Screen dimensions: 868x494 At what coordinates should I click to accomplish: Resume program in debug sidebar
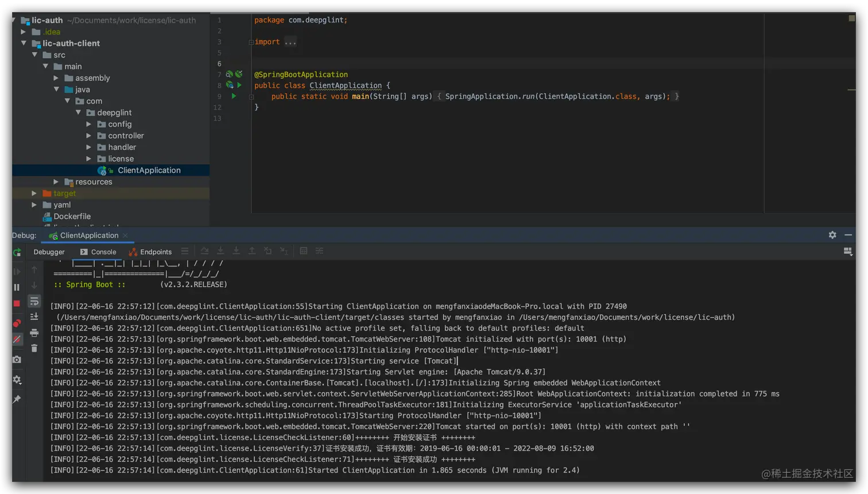click(x=17, y=271)
